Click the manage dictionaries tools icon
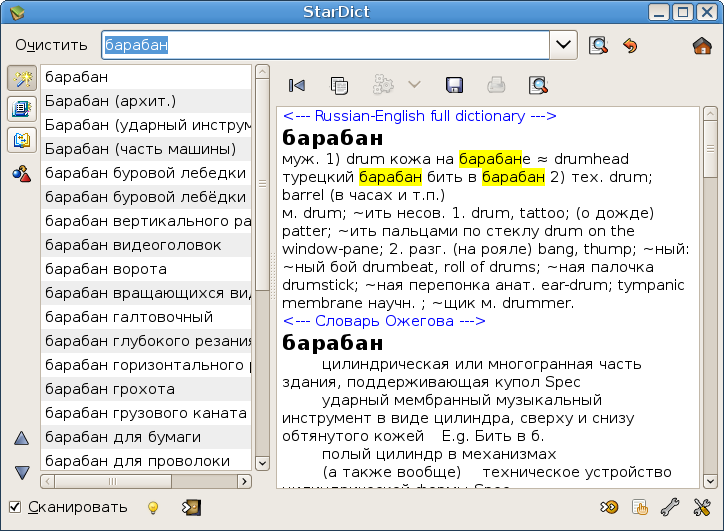The image size is (724, 531). (x=702, y=507)
